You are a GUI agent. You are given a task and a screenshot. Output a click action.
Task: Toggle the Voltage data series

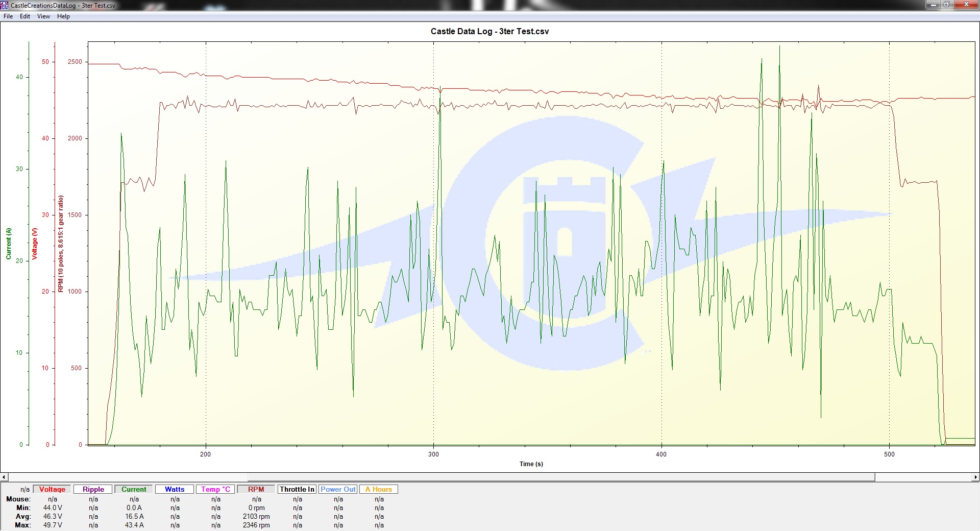click(52, 489)
